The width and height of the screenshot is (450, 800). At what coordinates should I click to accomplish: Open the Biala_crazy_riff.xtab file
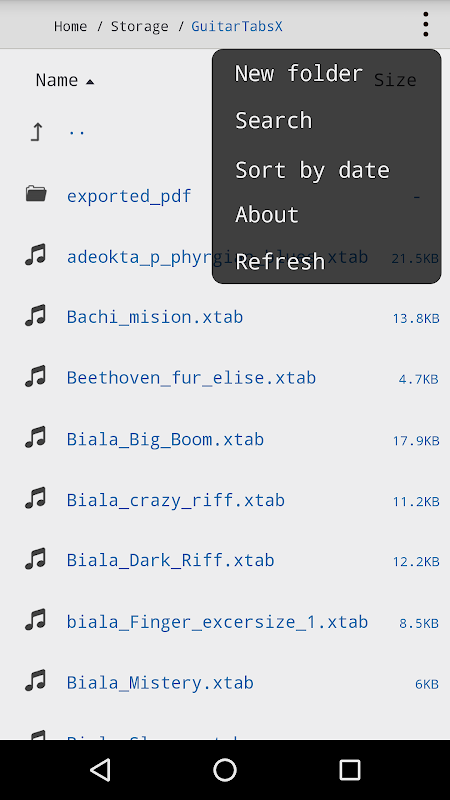[x=176, y=500]
